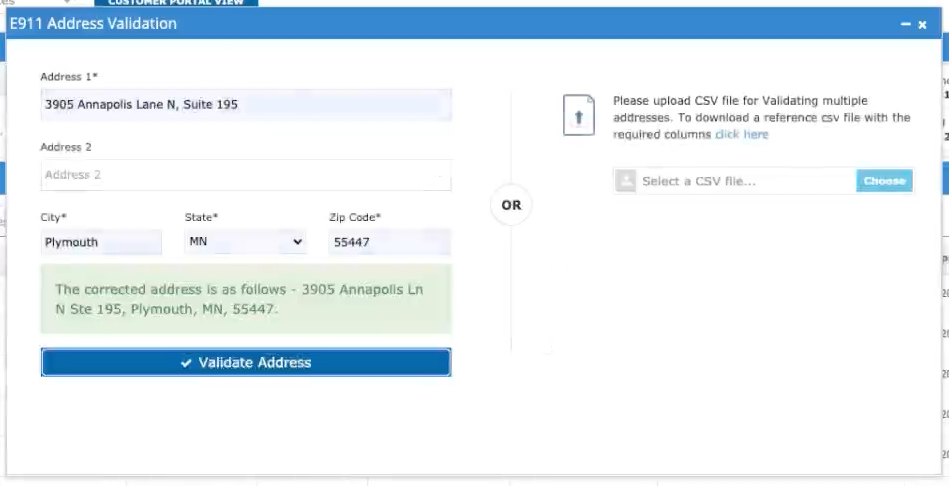The image size is (949, 486).
Task: Click the gray file icon beside CSV field
Action: tap(626, 181)
